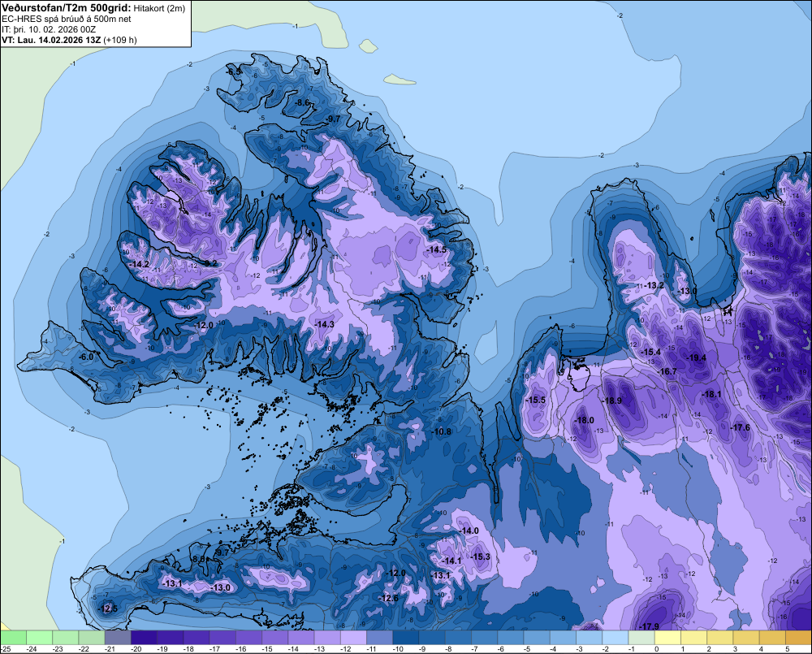This screenshot has height=654, width=812.
Task: Click the -8.6 temperature value on the map
Action: click(302, 102)
